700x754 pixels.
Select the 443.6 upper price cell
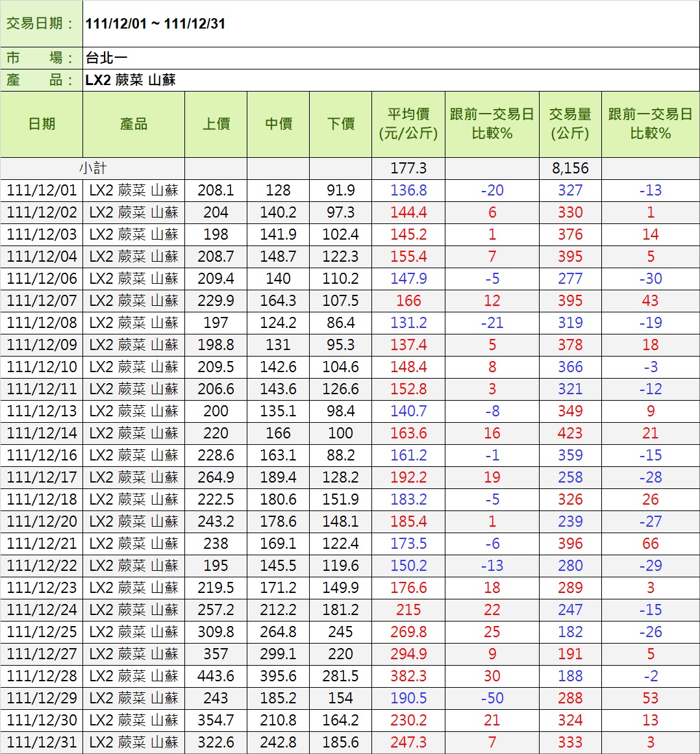pos(216,676)
